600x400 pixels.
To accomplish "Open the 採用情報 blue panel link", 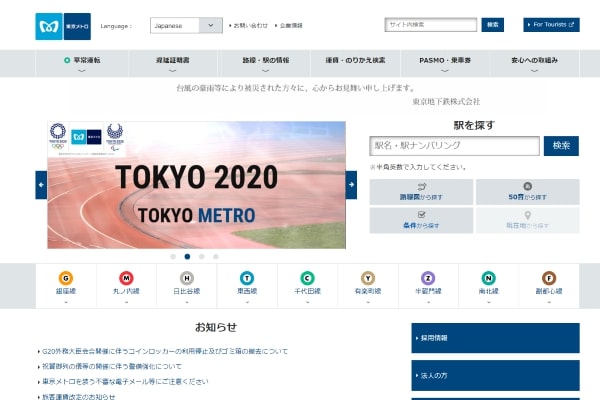I will coord(496,338).
